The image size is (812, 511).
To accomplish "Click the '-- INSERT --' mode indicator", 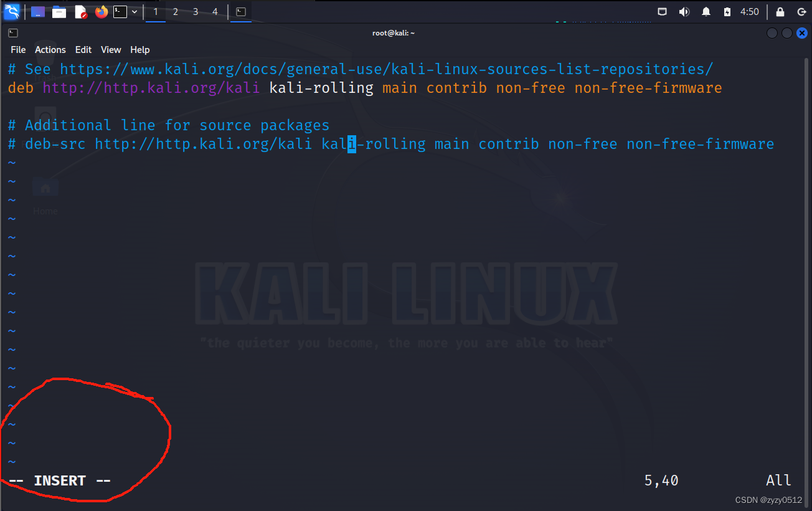I will tap(60, 480).
